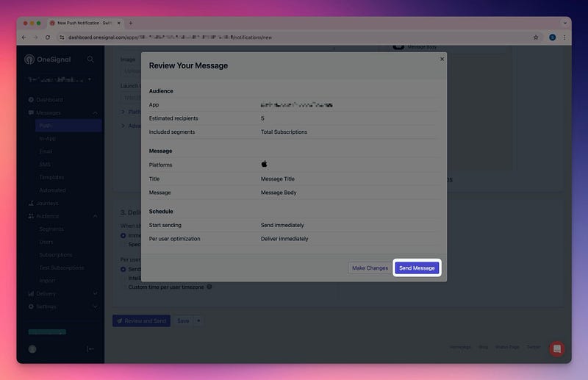Collapse the Audience section chevron
Image resolution: width=588 pixels, height=380 pixels.
pos(95,216)
